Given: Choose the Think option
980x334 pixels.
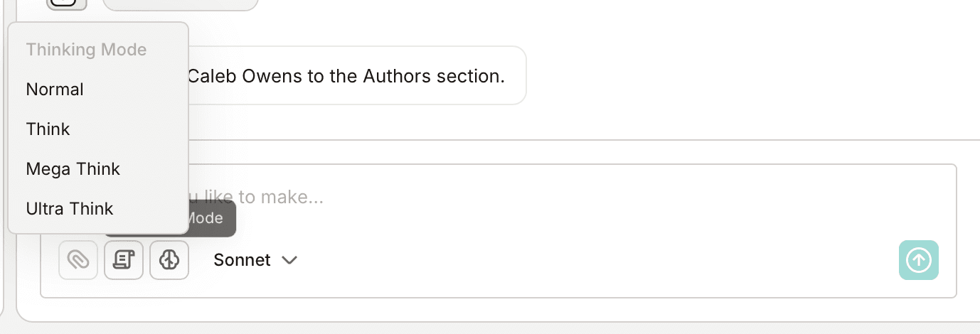Looking at the screenshot, I should [48, 129].
